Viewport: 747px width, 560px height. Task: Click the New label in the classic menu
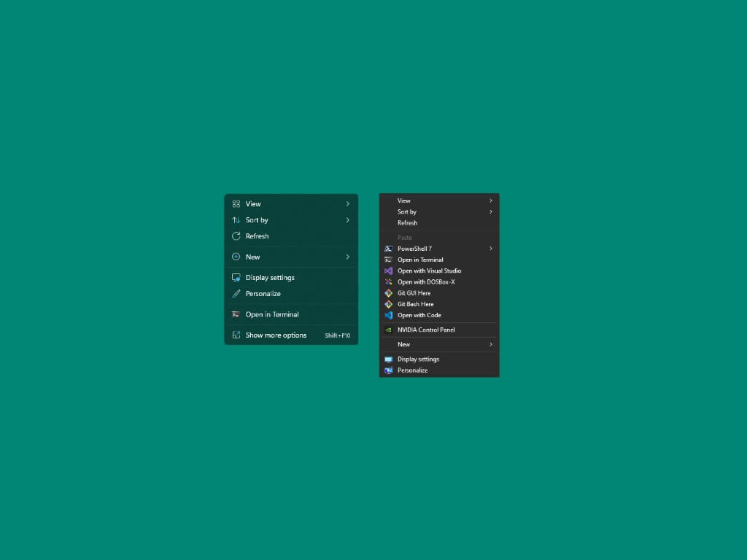tap(403, 344)
